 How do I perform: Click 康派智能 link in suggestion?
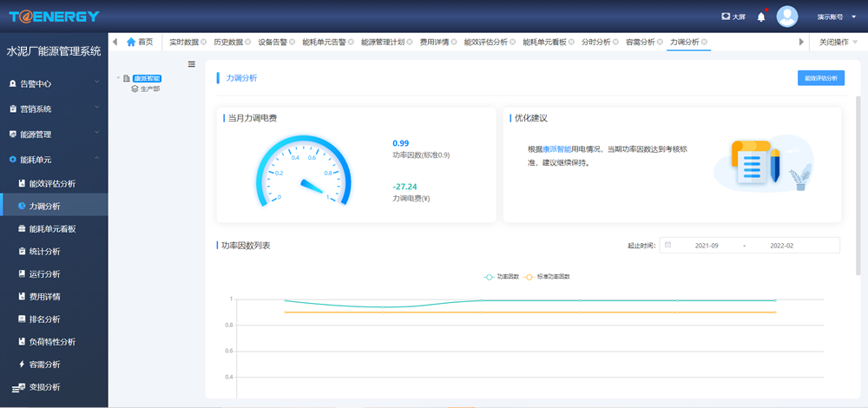tap(557, 149)
